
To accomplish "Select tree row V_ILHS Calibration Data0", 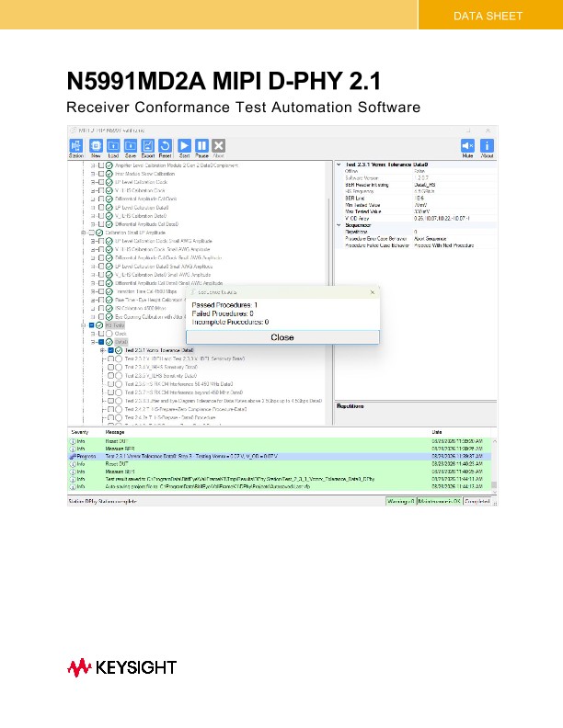I will [x=141, y=216].
